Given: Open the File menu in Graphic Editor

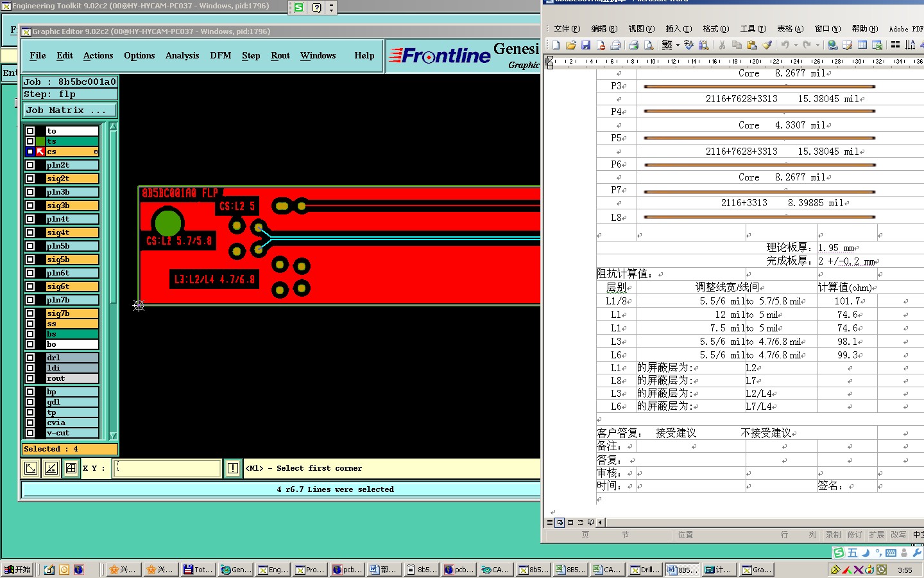Looking at the screenshot, I should 38,56.
